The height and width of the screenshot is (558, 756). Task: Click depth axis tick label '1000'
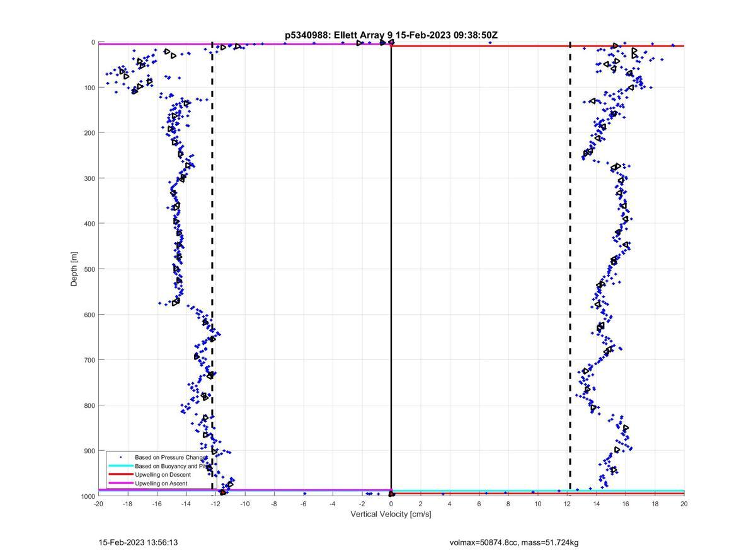tap(88, 497)
